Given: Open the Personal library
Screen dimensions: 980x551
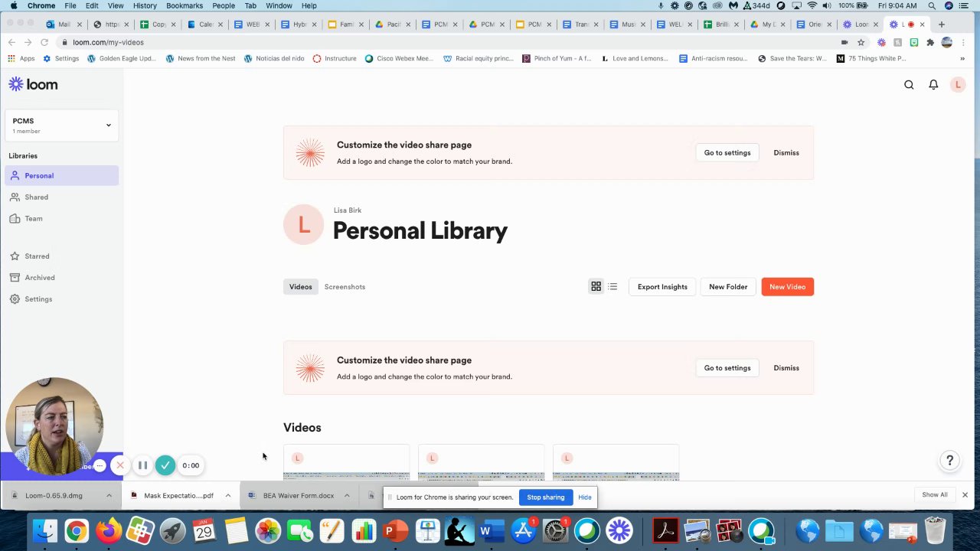Looking at the screenshot, I should point(61,175).
